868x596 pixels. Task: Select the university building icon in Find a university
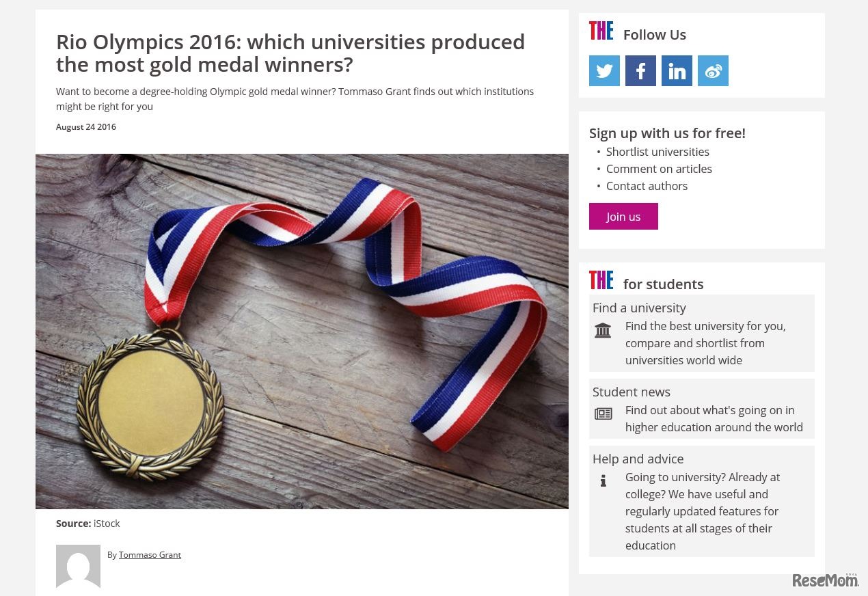click(603, 330)
